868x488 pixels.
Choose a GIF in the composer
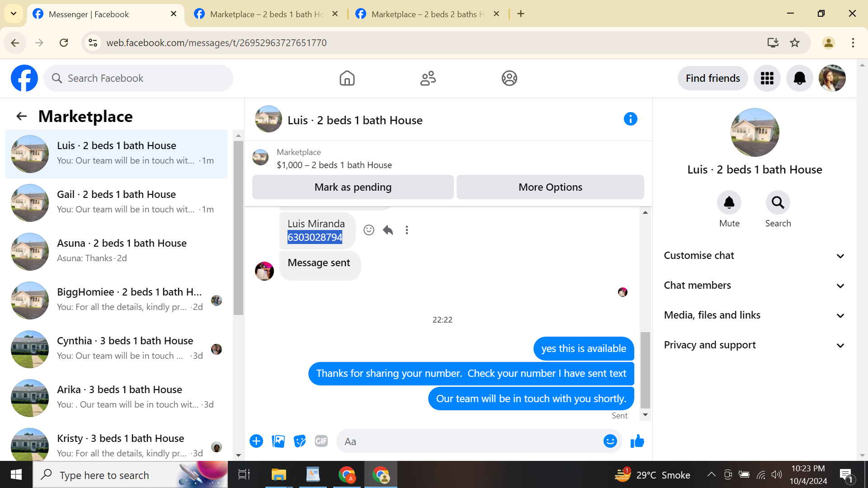[x=321, y=441]
